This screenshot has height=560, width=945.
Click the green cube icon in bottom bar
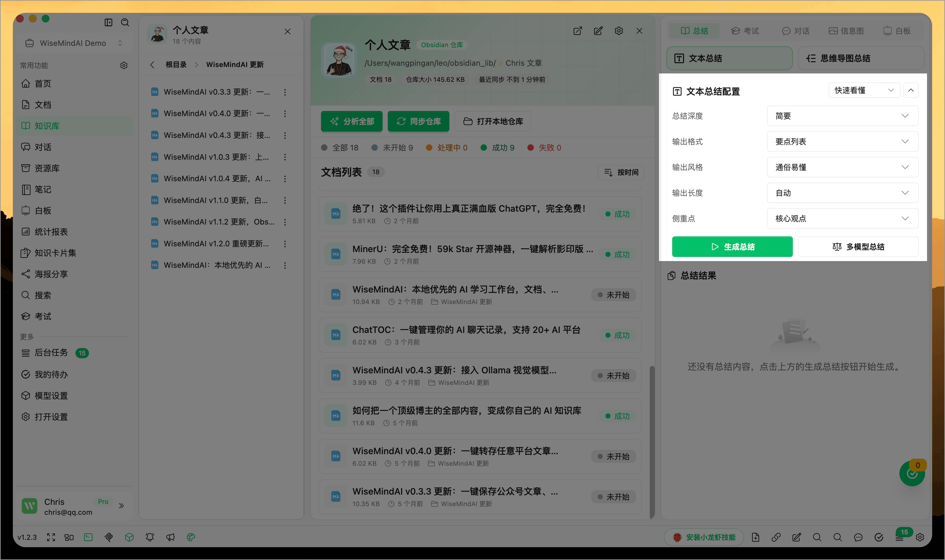129,537
